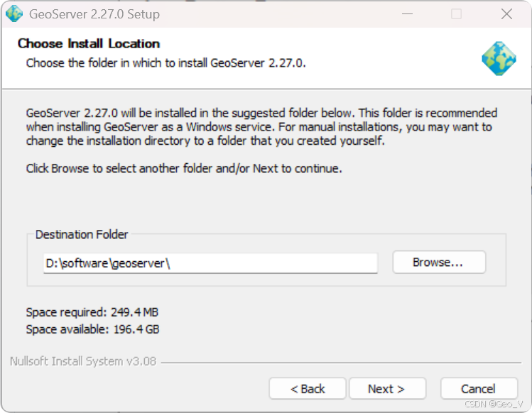Image resolution: width=532 pixels, height=413 pixels.
Task: Focus the Destination Folder path field
Action: point(210,263)
